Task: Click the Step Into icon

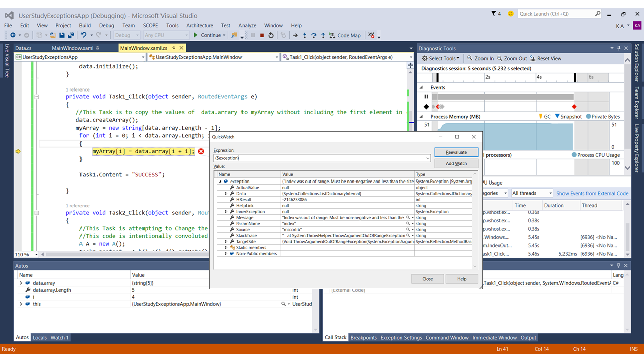Action: coord(305,35)
